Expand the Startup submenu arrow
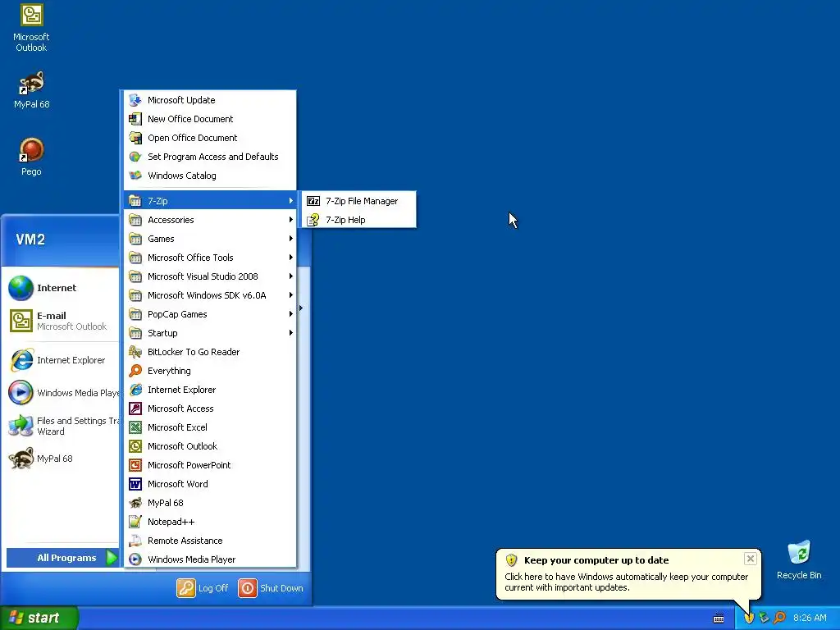 [291, 333]
